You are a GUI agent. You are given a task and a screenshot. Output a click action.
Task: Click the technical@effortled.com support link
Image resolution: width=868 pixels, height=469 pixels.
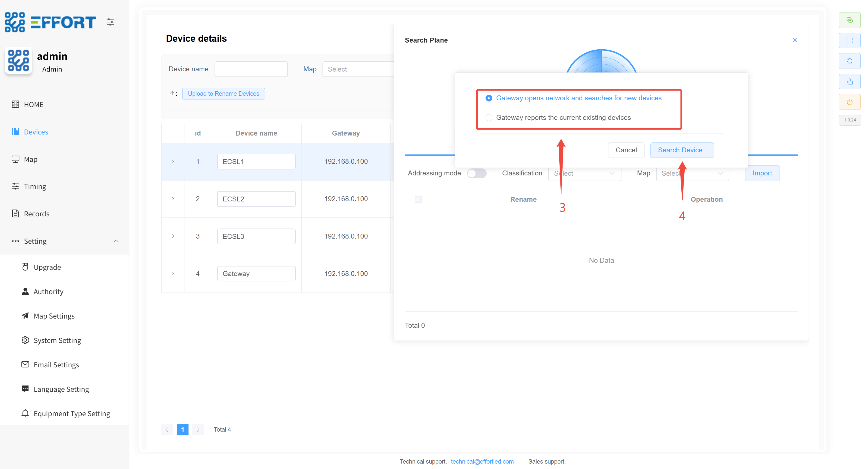point(482,461)
